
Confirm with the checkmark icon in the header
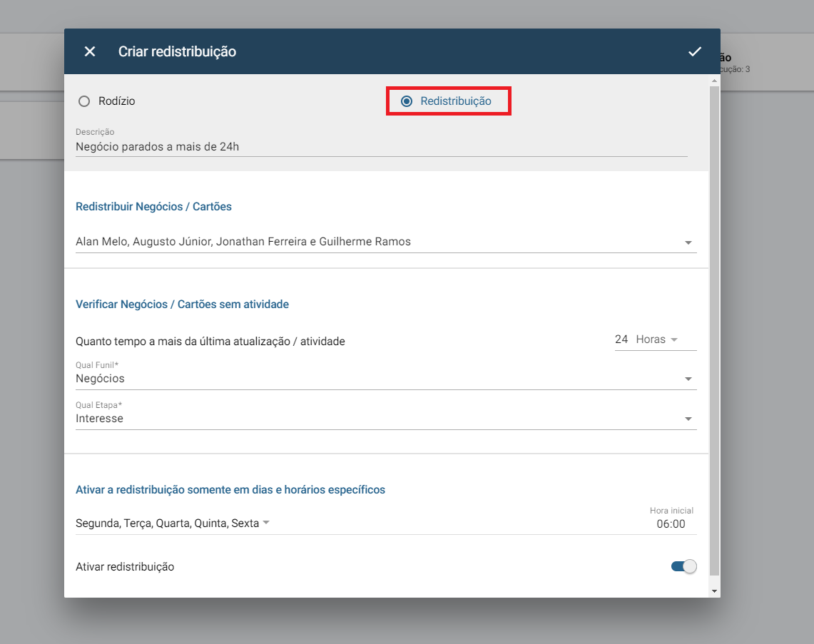click(695, 51)
